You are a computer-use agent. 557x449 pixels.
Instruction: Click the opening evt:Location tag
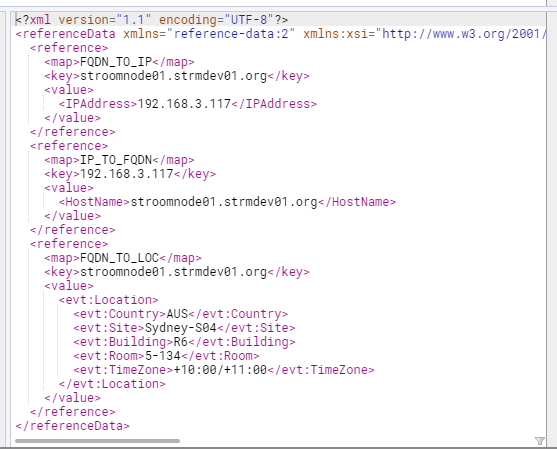[x=109, y=300]
